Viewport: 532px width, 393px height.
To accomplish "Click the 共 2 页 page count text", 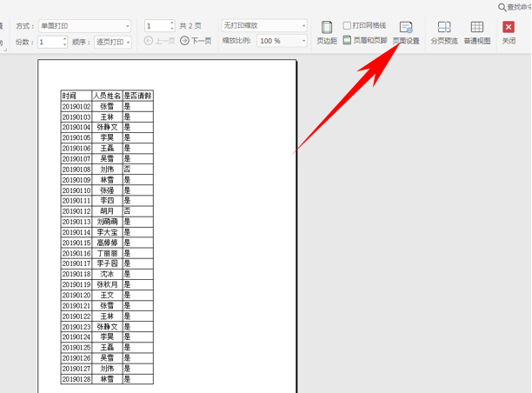I will pos(190,26).
